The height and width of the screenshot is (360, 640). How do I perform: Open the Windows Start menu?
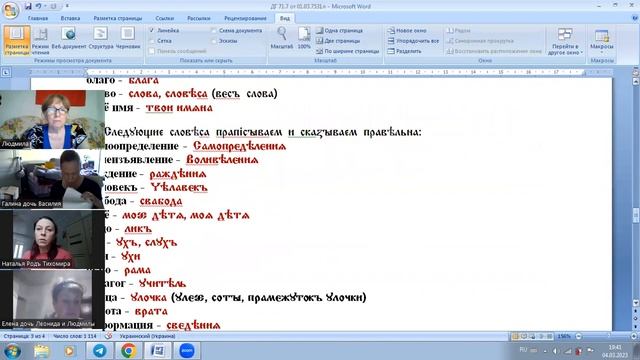click(12, 351)
